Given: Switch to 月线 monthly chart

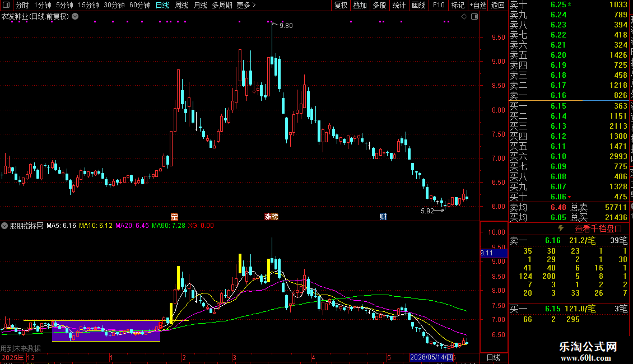Looking at the screenshot, I should click(200, 5).
